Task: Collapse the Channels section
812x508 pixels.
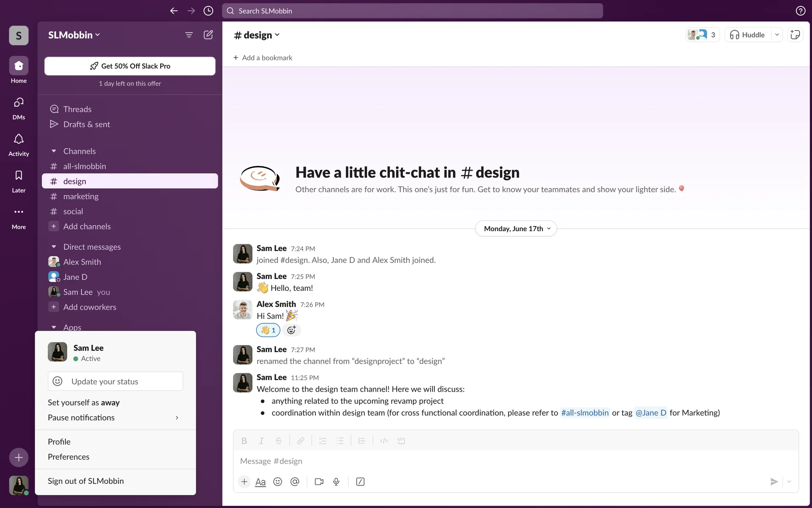Action: coord(54,151)
